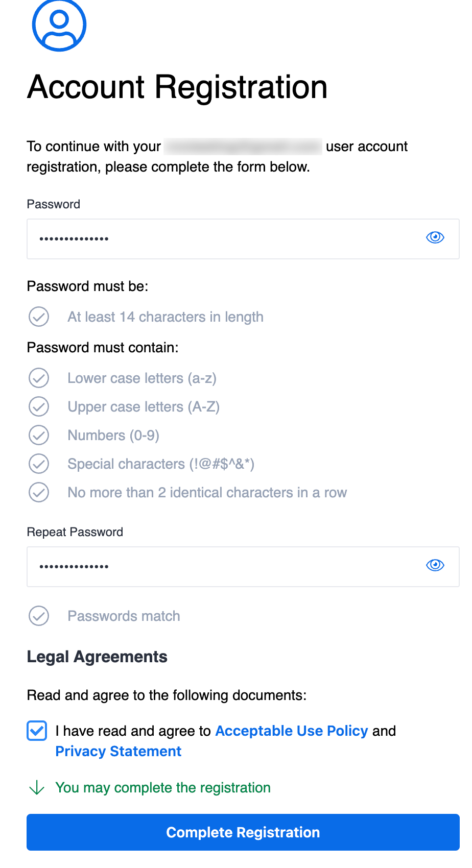Image resolution: width=472 pixels, height=868 pixels.
Task: Click the checkmark next to Lower case letters
Action: tap(39, 378)
